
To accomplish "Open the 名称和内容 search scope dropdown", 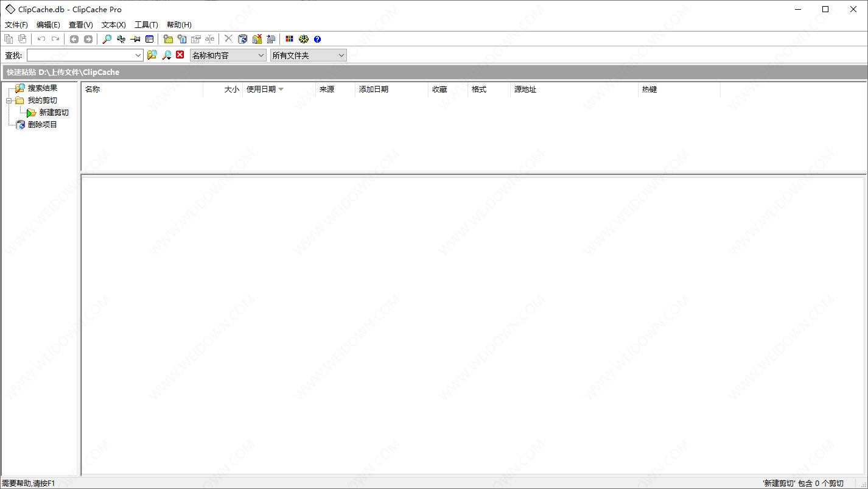I will coord(228,55).
